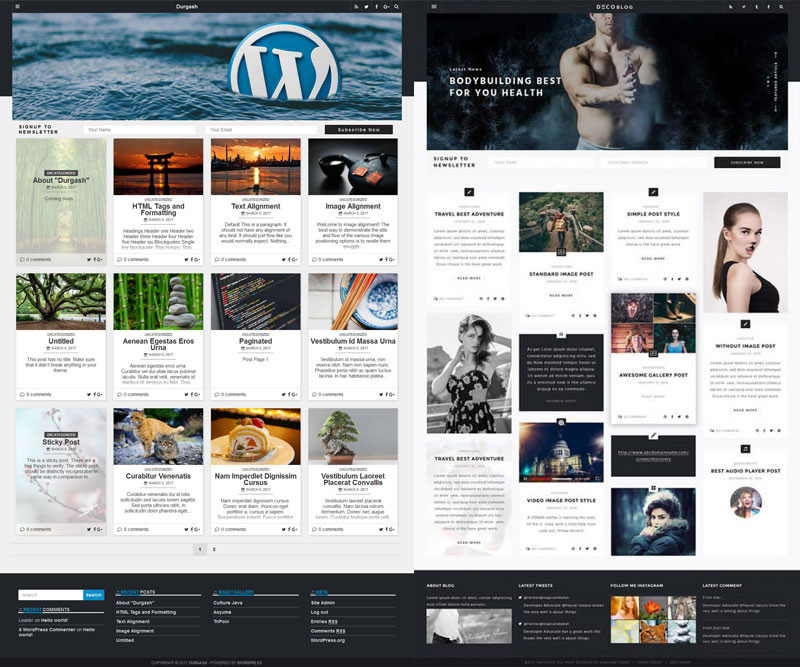Click pencil icon above Without Image Post
Screen dimensions: 800x667
click(x=745, y=324)
